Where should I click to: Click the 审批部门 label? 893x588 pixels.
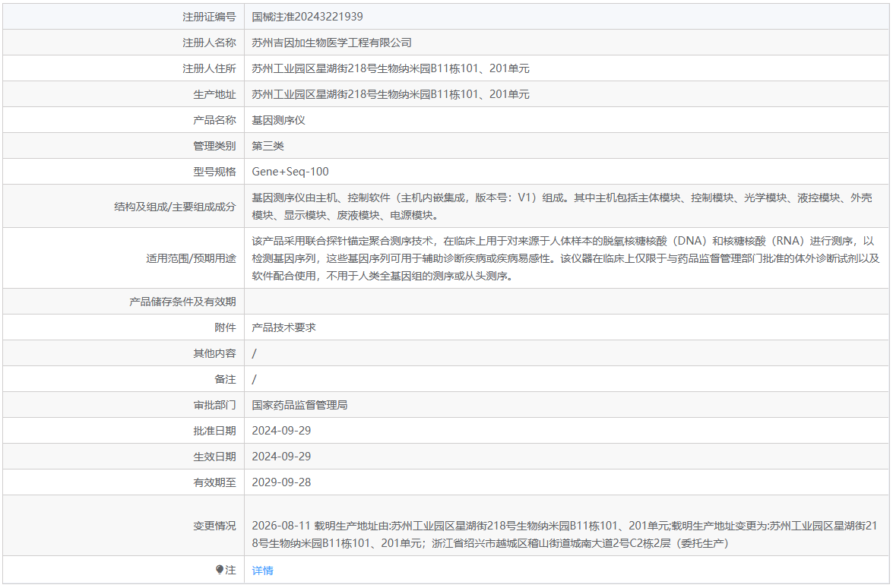point(215,405)
